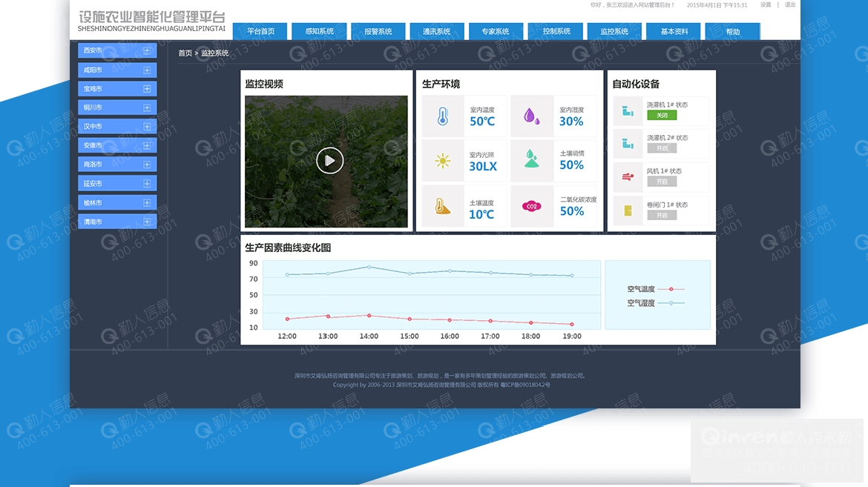Click the pink CO2 cloud icon
Viewport: 868px width, 487px height.
pos(531,206)
